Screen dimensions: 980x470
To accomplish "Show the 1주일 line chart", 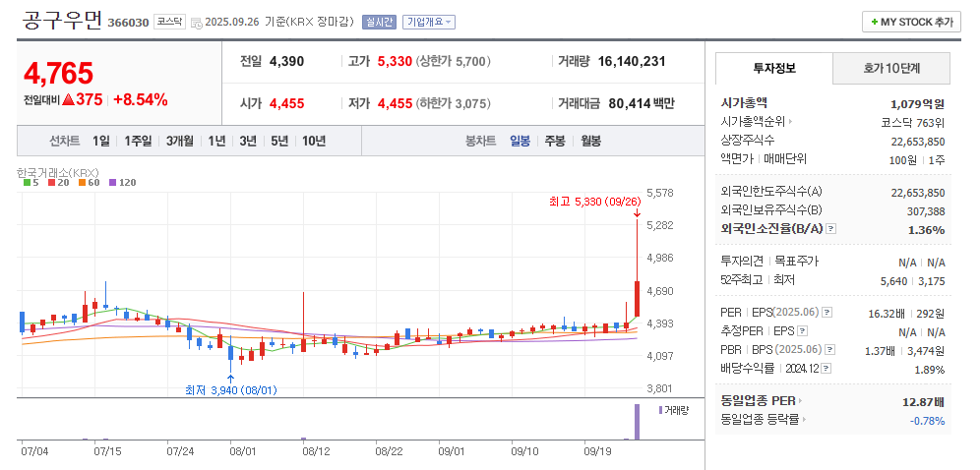I will click(x=138, y=141).
